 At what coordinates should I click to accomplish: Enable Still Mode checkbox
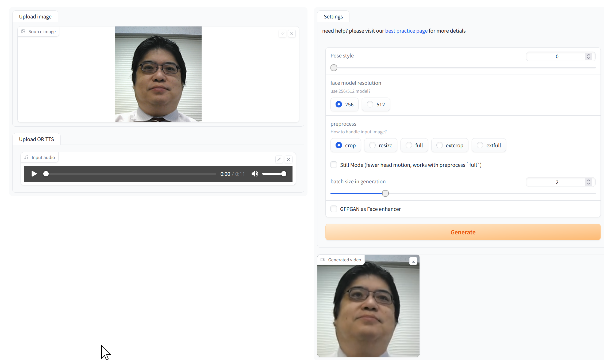point(334,165)
